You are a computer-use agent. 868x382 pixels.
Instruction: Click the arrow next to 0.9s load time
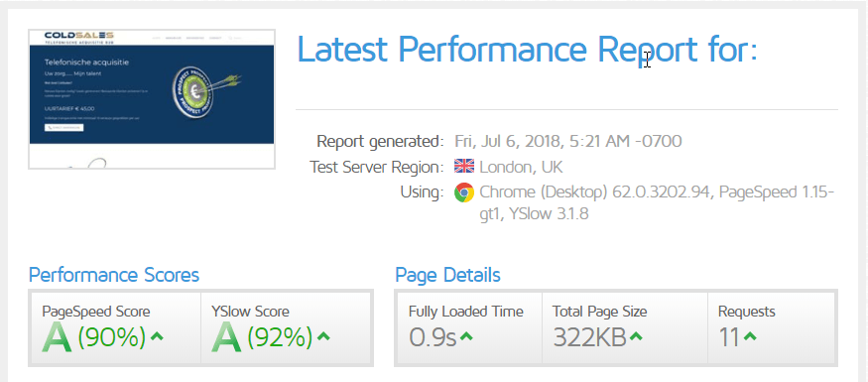tap(466, 335)
